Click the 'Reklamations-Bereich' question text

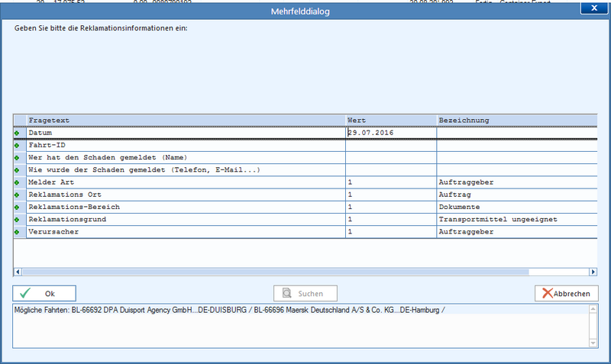[x=74, y=207]
